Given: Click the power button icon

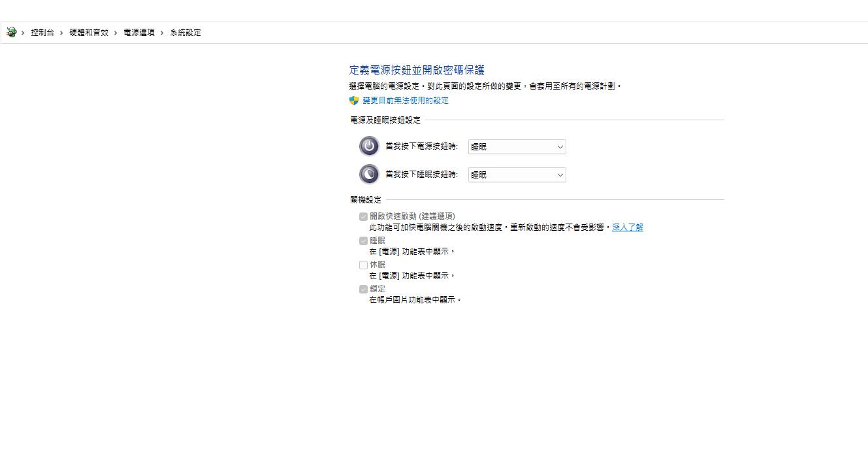Looking at the screenshot, I should pyautogui.click(x=368, y=146).
